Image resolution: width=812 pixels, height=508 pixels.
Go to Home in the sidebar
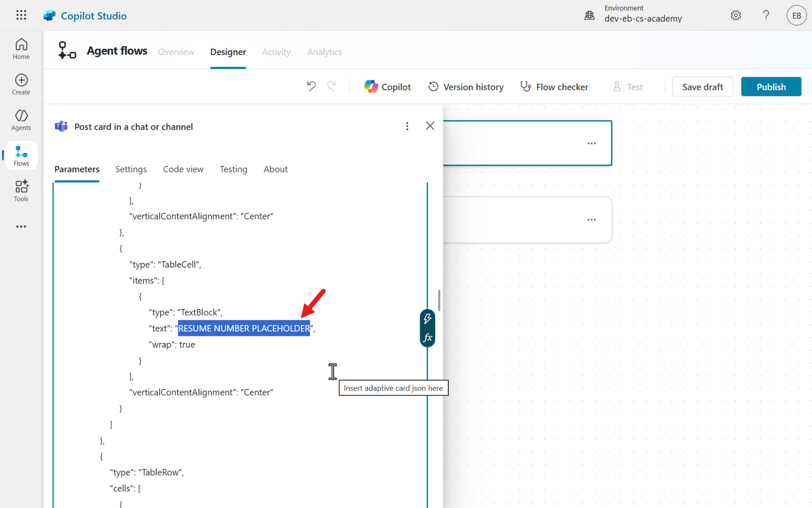[x=21, y=49]
